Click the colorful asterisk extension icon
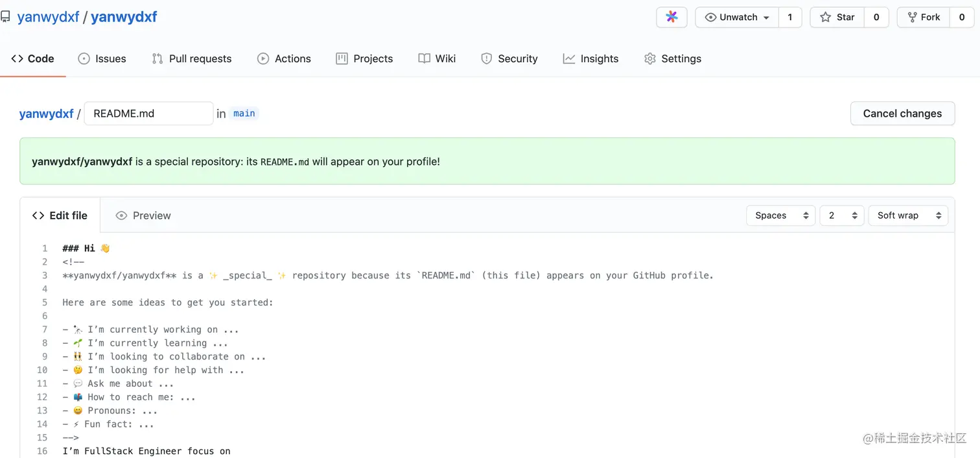 pos(671,18)
